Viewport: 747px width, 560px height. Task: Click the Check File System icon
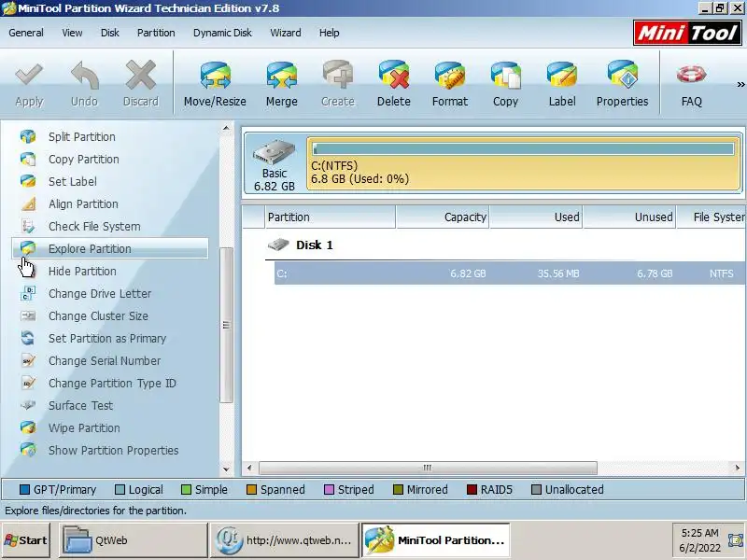coord(28,226)
